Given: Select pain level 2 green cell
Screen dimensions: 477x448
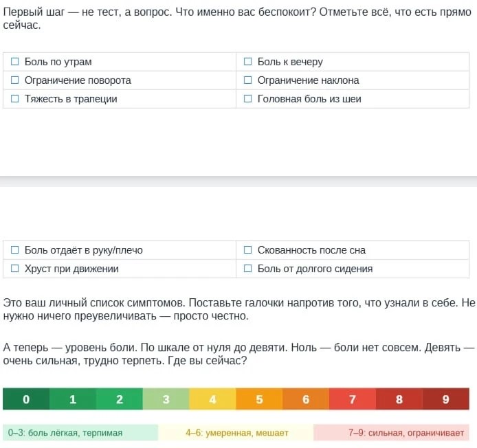Looking at the screenshot, I should coord(120,399).
